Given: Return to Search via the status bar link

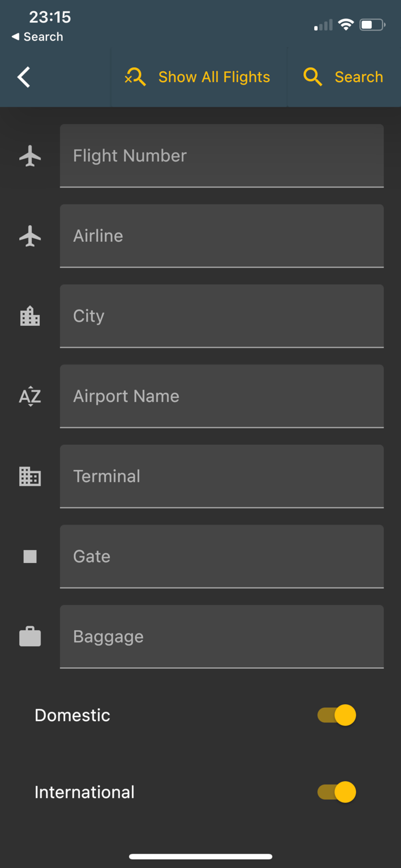Looking at the screenshot, I should (37, 36).
